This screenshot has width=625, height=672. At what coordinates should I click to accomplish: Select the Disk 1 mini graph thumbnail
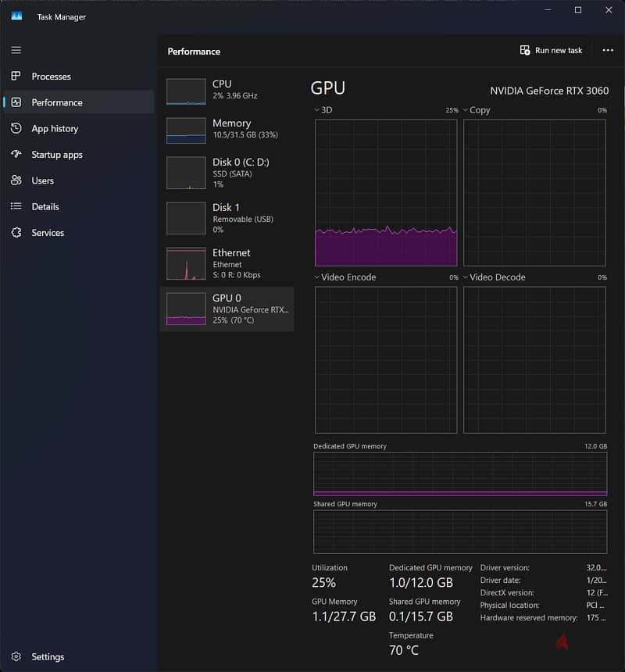point(186,218)
